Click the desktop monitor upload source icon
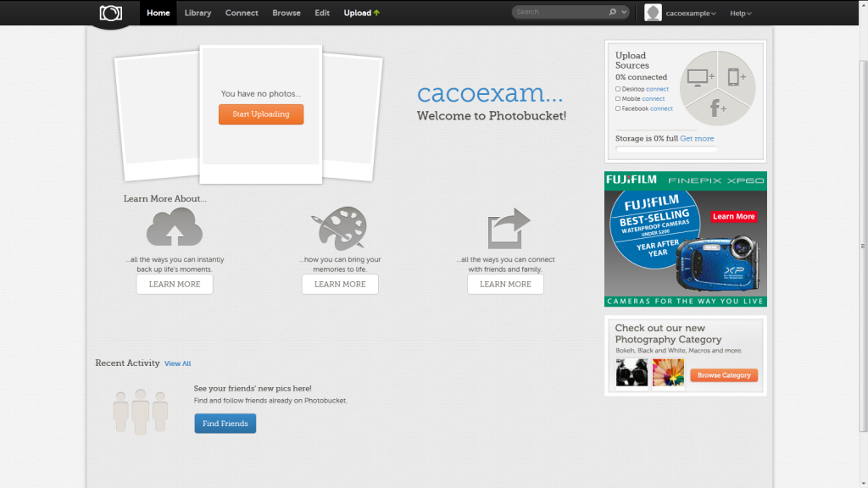 point(698,77)
